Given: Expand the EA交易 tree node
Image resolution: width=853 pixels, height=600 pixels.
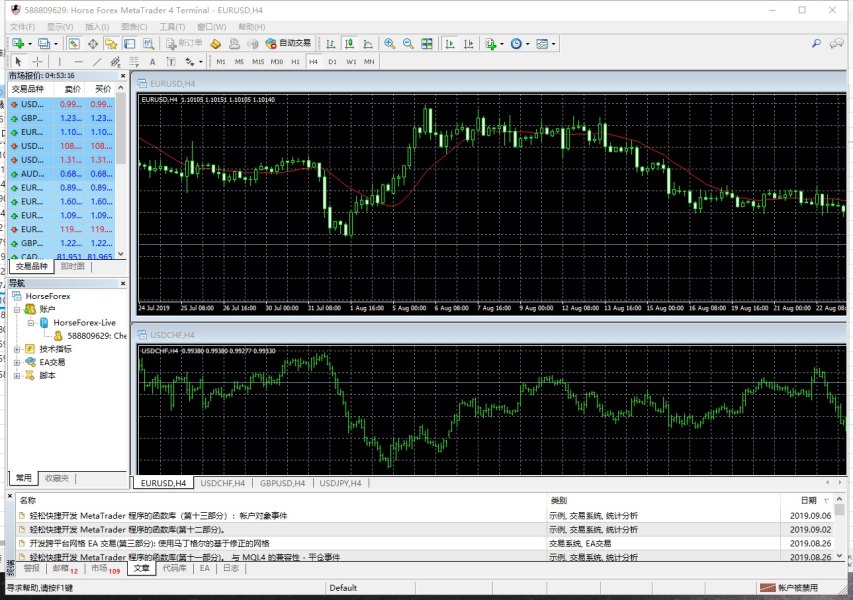Looking at the screenshot, I should 17,362.
